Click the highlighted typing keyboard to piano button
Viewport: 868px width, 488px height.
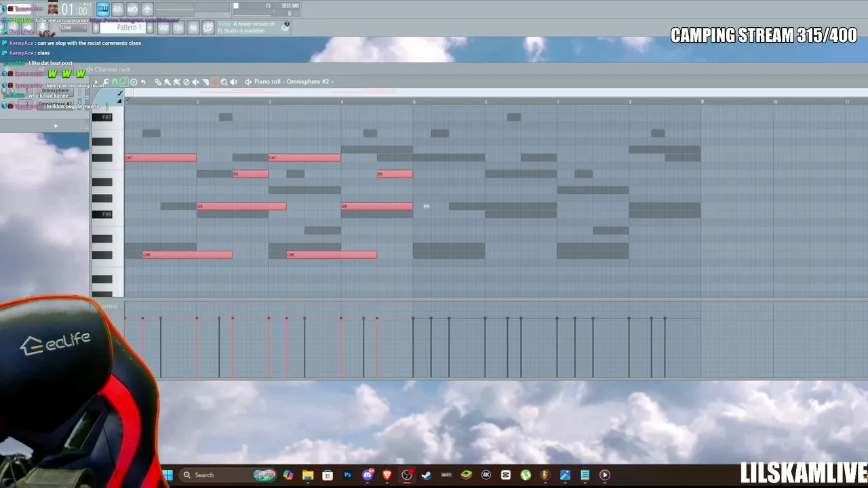pyautogui.click(x=103, y=9)
